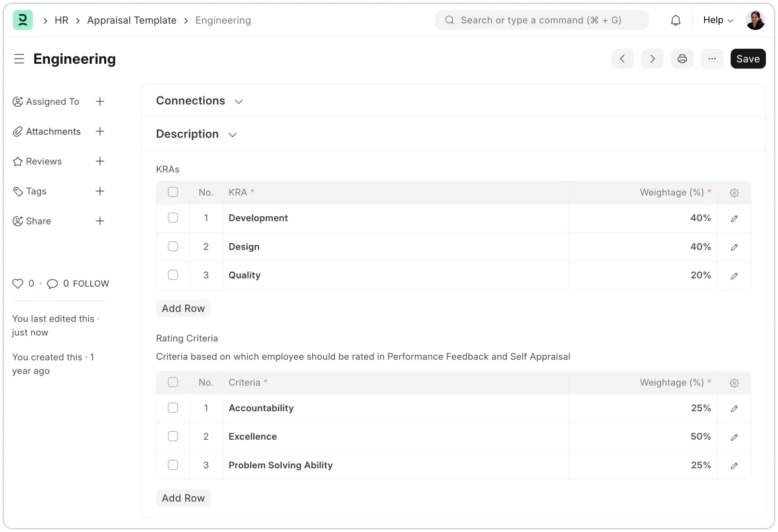Navigate back using the left arrow

click(622, 58)
